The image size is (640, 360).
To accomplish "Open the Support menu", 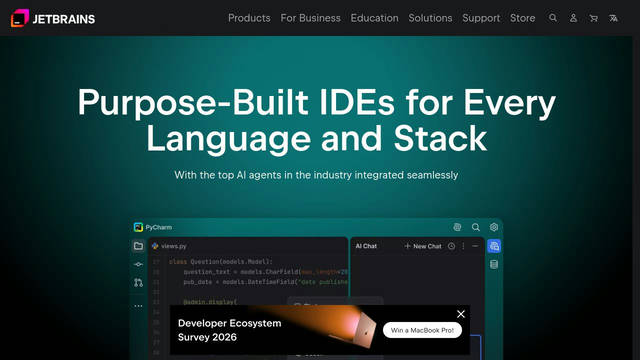I will (x=481, y=18).
